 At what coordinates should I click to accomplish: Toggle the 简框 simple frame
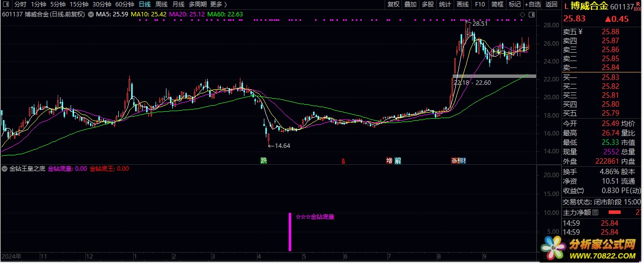(497, 4)
